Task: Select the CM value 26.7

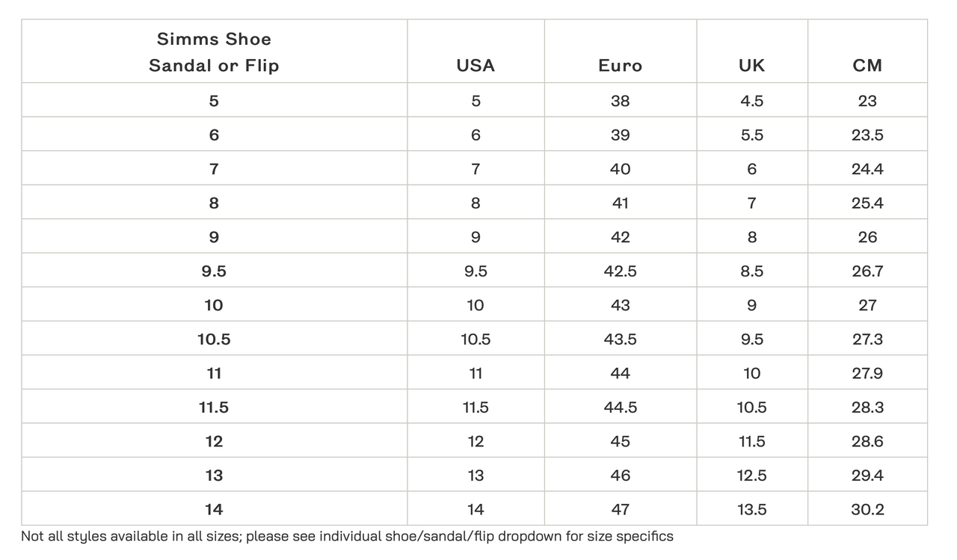Action: [867, 271]
